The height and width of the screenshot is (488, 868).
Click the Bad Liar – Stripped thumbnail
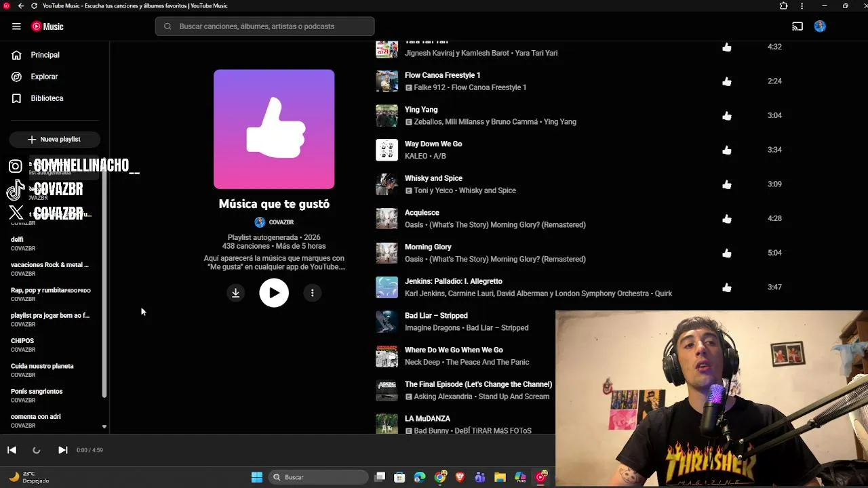(387, 322)
